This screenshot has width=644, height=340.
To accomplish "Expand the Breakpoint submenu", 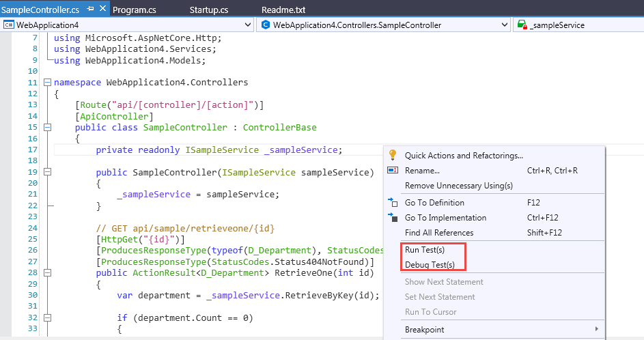I will click(x=596, y=330).
